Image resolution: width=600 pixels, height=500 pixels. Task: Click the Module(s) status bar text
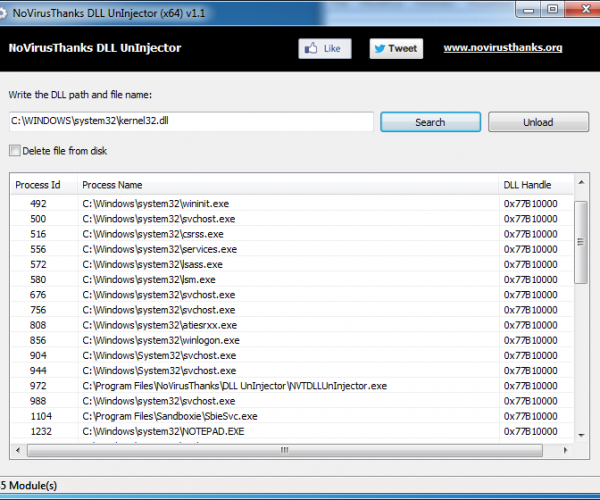(29, 485)
